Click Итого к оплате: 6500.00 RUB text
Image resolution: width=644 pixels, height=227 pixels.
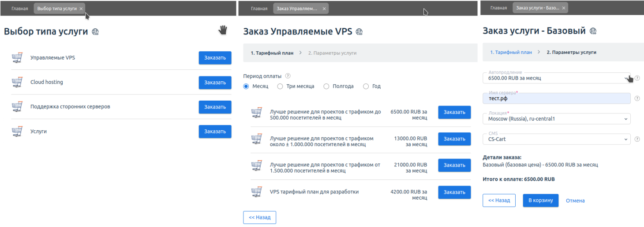pos(519,179)
